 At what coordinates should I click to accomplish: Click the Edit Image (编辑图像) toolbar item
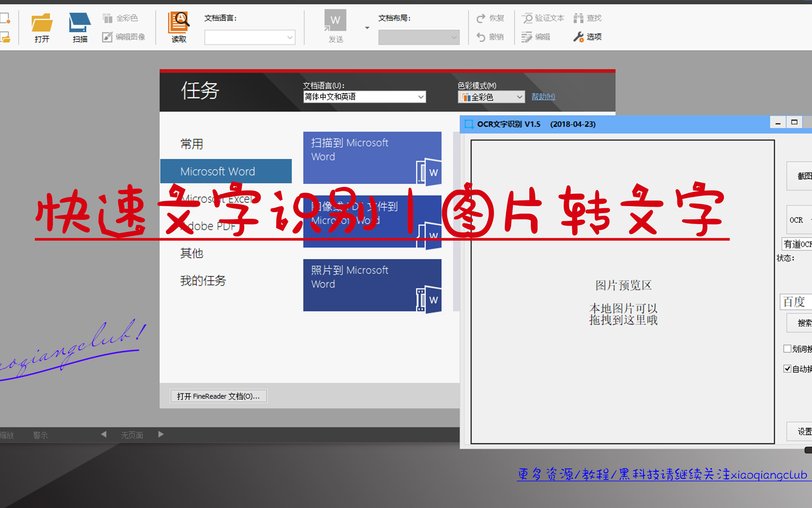[x=124, y=37]
